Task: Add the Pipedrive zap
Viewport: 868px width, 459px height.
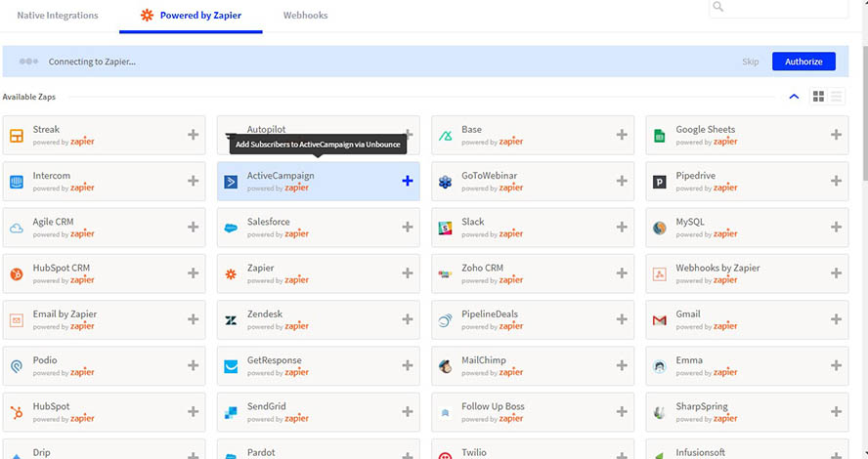Action: tap(836, 181)
